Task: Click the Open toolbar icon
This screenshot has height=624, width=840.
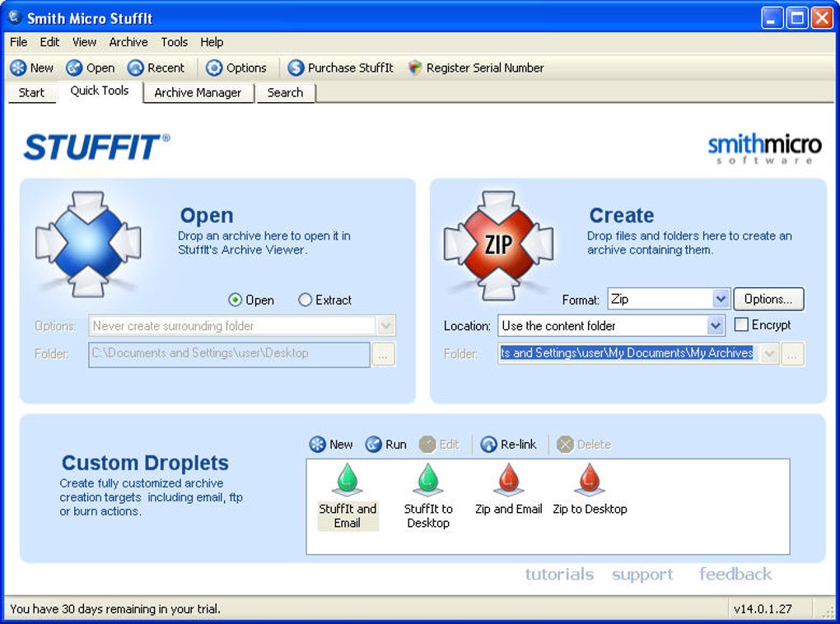Action: [x=74, y=68]
